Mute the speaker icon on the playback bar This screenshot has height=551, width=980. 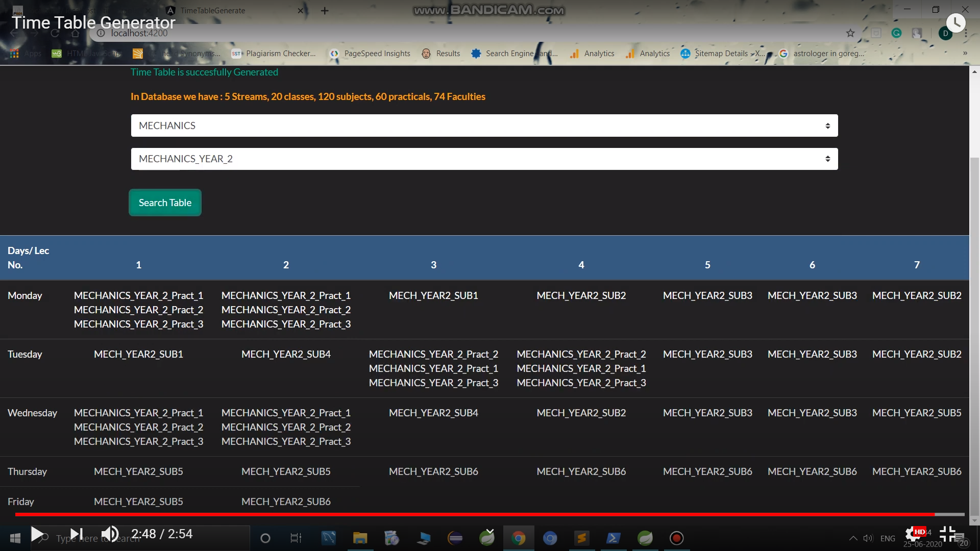coord(110,534)
